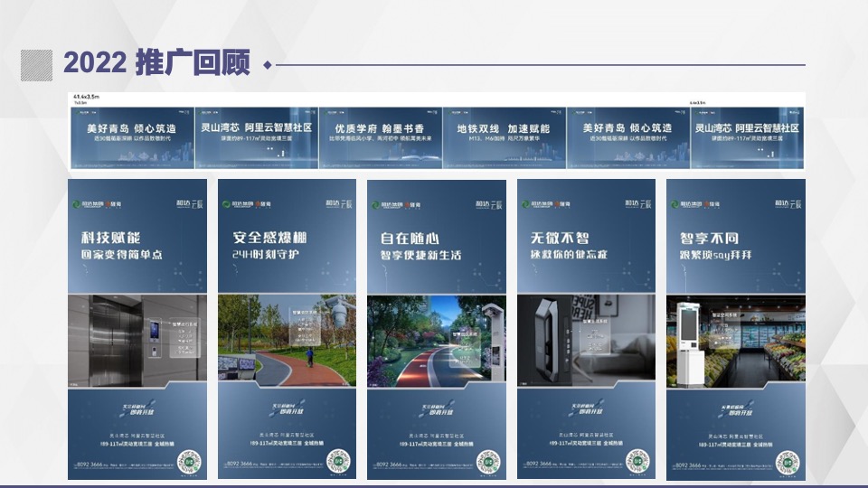This screenshot has height=488, width=868.
Task: Select the rightmost 灵山湾芯 阿里云智慧社区 banner
Action: tap(748, 137)
